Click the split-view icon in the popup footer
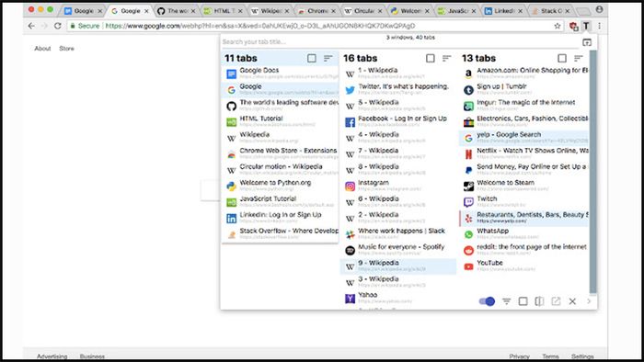The width and height of the screenshot is (644, 362). 539,301
